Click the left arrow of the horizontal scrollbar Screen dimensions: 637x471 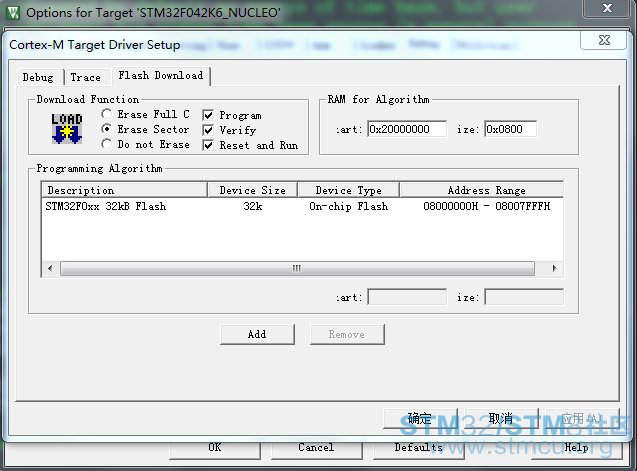coord(50,268)
